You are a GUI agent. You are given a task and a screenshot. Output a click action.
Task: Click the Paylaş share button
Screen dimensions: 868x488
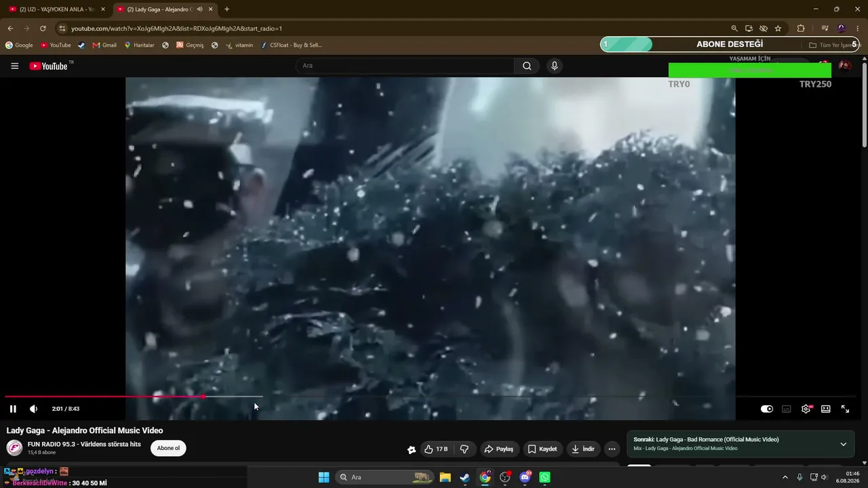[498, 449]
